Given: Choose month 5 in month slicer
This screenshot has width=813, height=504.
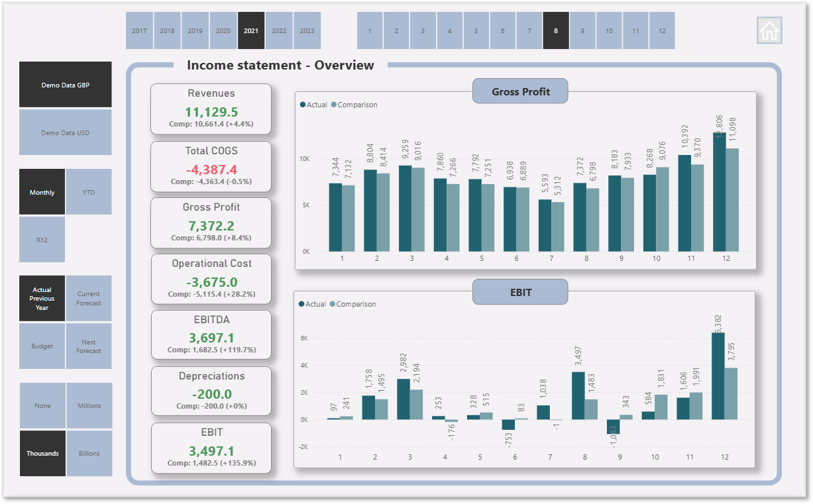Looking at the screenshot, I should pos(476,30).
